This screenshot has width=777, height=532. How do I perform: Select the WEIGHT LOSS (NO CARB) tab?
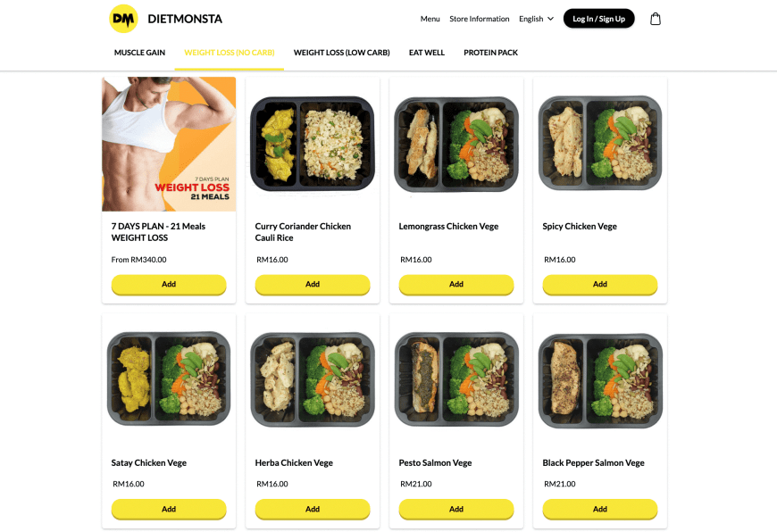tap(230, 53)
